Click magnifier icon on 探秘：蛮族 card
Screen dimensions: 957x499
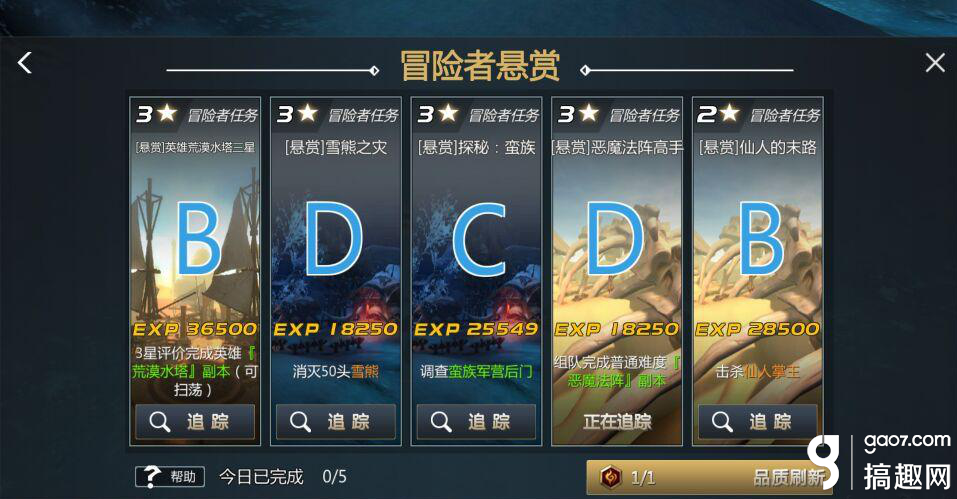[441, 422]
